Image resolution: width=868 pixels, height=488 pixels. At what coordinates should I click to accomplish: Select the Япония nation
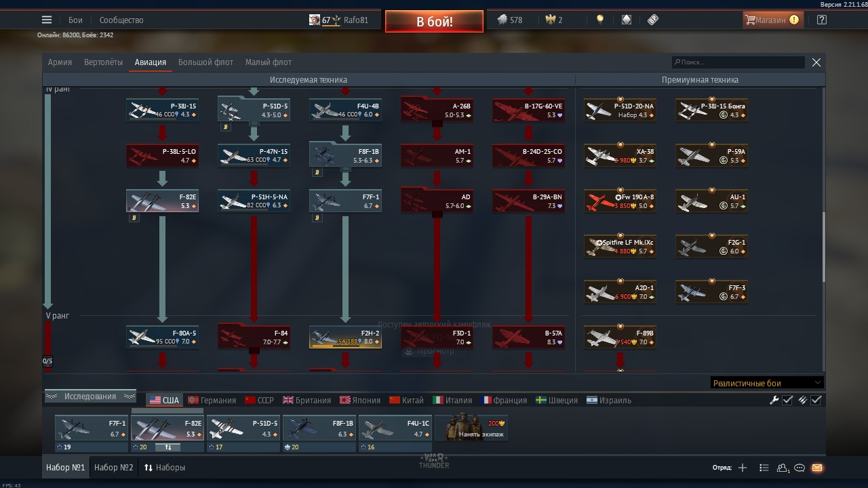[x=360, y=400]
